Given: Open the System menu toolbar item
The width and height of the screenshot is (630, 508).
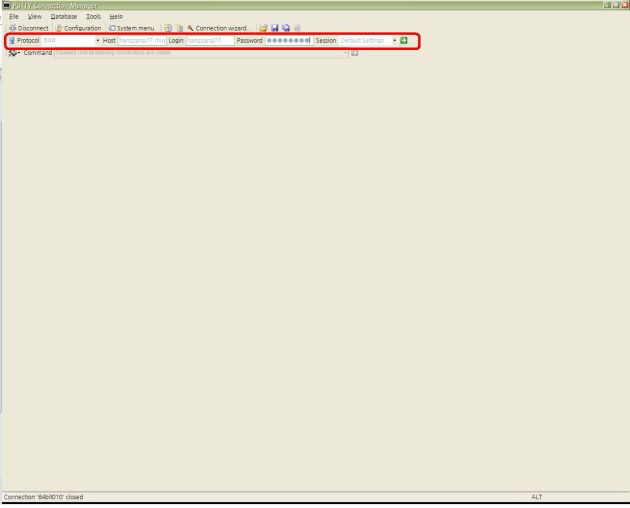Looking at the screenshot, I should (132, 28).
